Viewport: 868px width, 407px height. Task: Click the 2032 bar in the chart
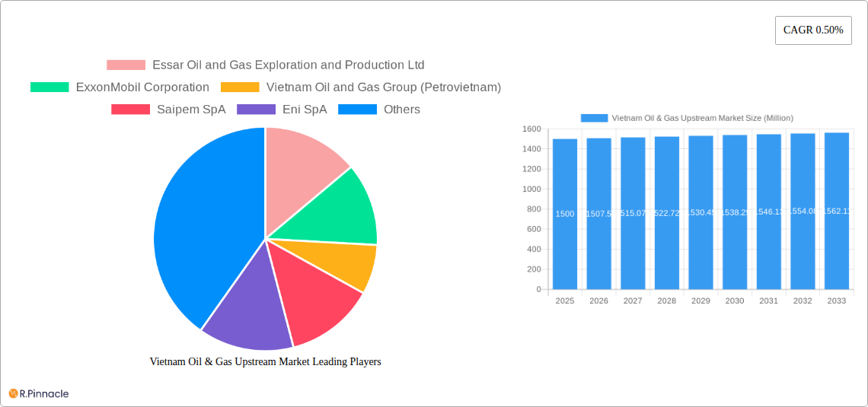coord(803,211)
